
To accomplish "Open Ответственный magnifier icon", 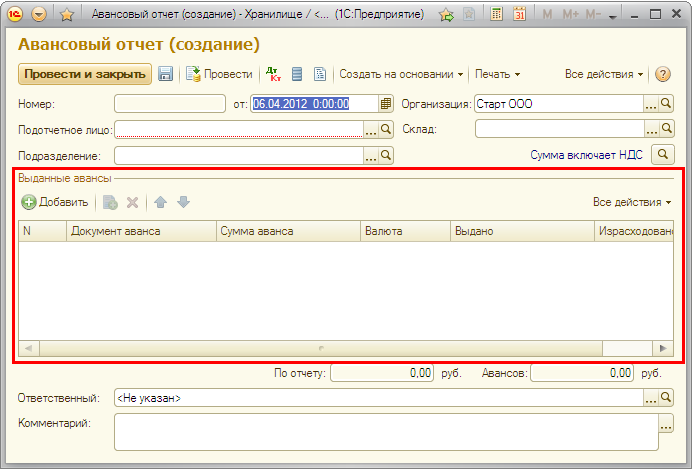I will (666, 398).
